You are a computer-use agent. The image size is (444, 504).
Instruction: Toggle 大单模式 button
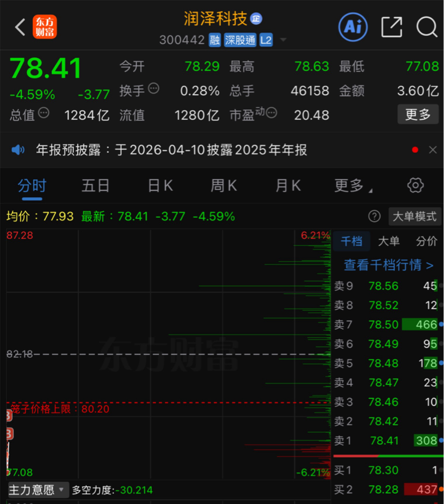click(x=415, y=217)
